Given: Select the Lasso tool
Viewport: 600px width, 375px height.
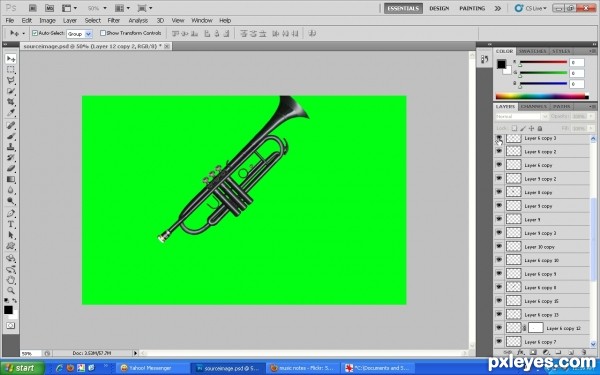Looking at the screenshot, I should [x=11, y=80].
